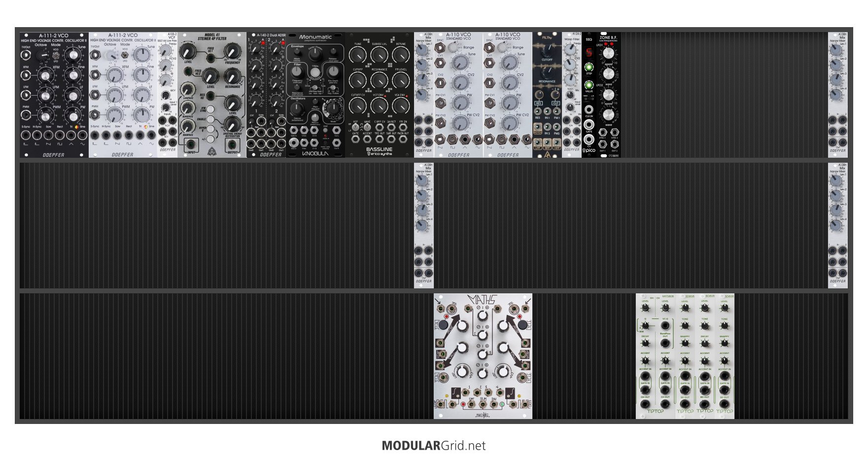Screen dimensions: 868x456
Task: Click the OH OUT jack on the Hats808
Action: click(645, 404)
